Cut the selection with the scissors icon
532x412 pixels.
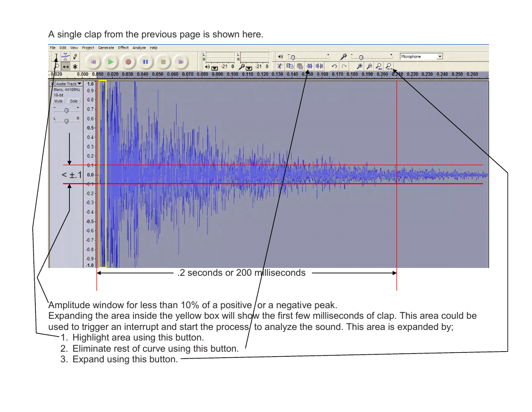tap(279, 66)
